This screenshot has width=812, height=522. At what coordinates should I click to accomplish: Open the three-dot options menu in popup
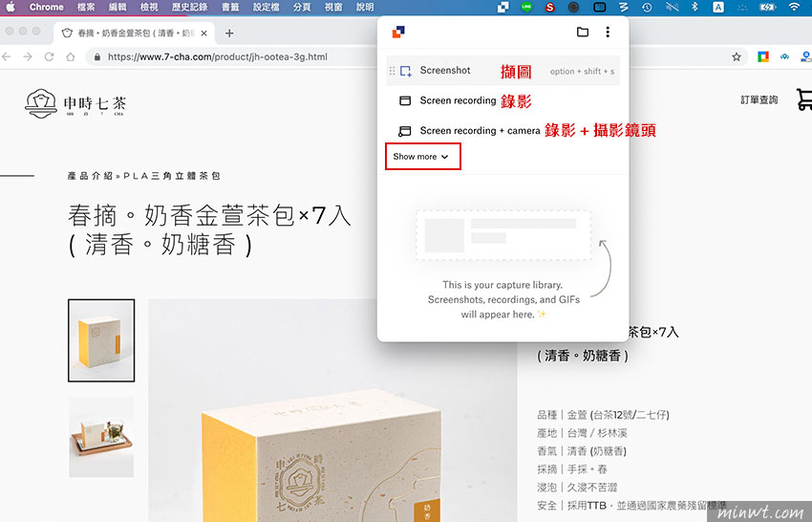click(608, 33)
